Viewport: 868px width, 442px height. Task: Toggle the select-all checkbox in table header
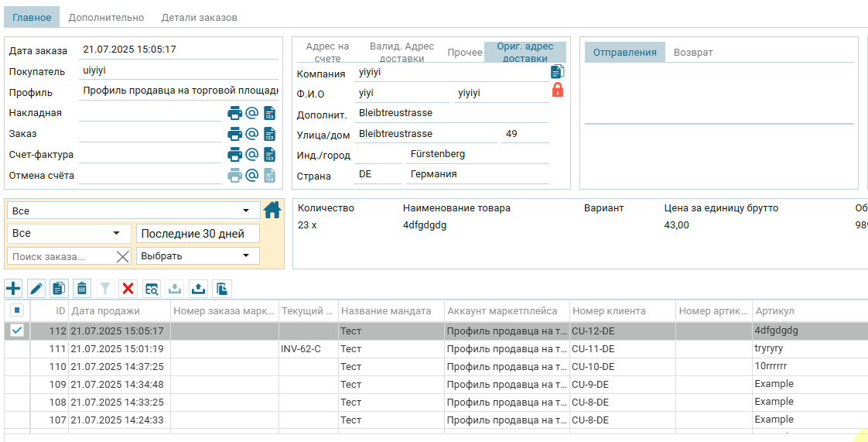[x=16, y=310]
